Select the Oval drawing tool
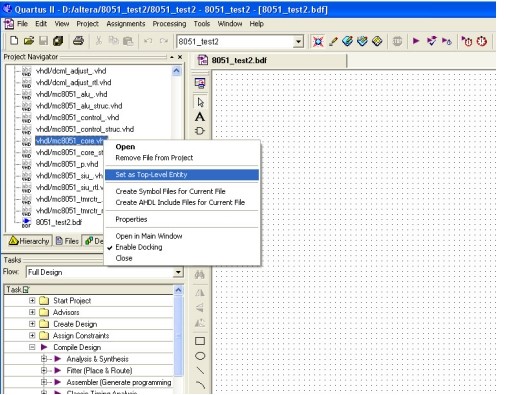 tap(200, 356)
